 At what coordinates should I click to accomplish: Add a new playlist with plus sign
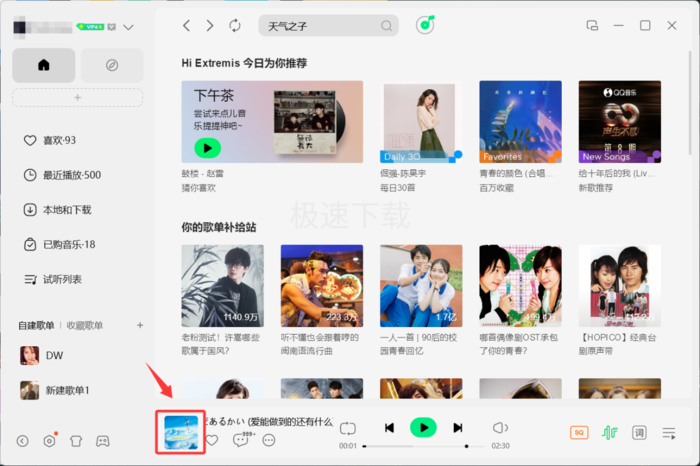point(140,325)
